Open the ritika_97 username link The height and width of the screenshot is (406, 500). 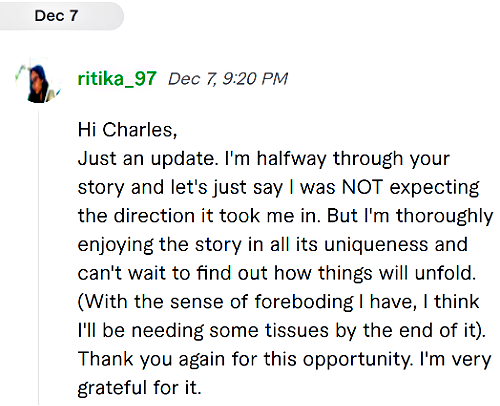117,79
